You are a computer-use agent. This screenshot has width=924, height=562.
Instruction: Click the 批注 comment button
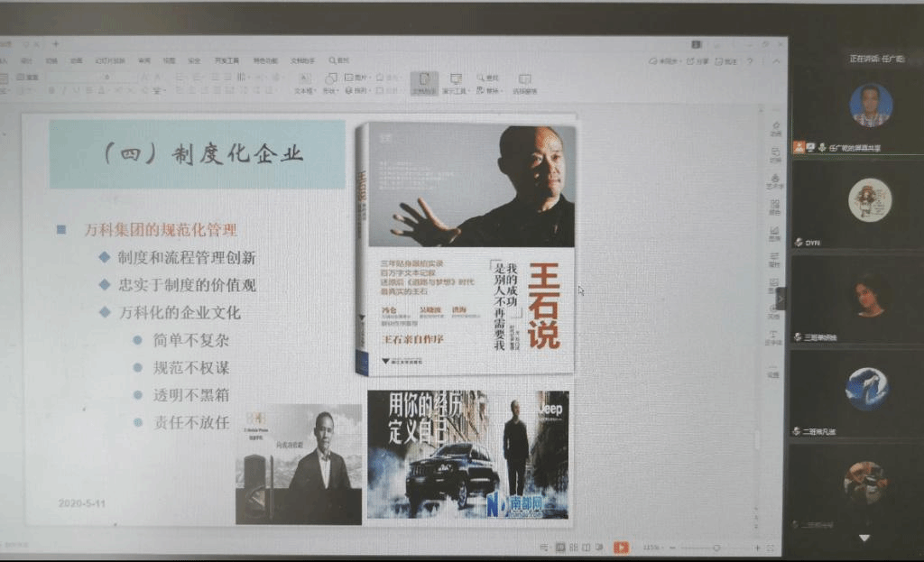(726, 61)
